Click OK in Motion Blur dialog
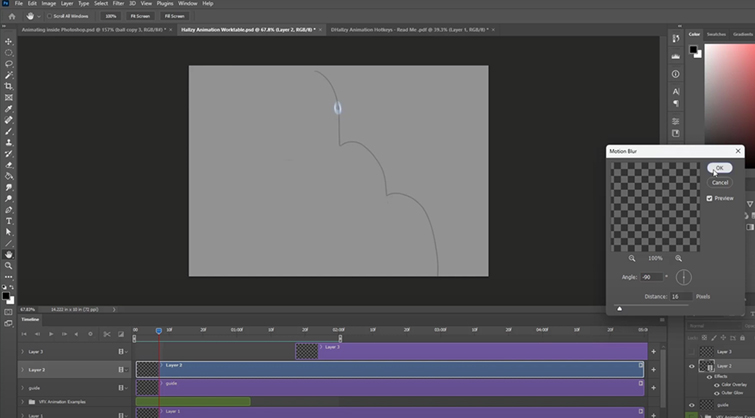Screen dimensions: 755x418 [719, 168]
